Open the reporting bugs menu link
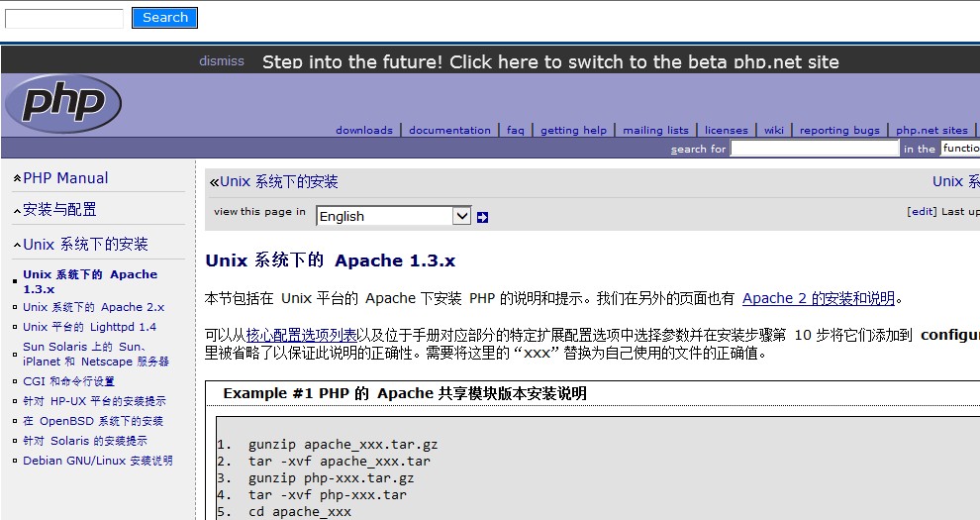 [839, 130]
